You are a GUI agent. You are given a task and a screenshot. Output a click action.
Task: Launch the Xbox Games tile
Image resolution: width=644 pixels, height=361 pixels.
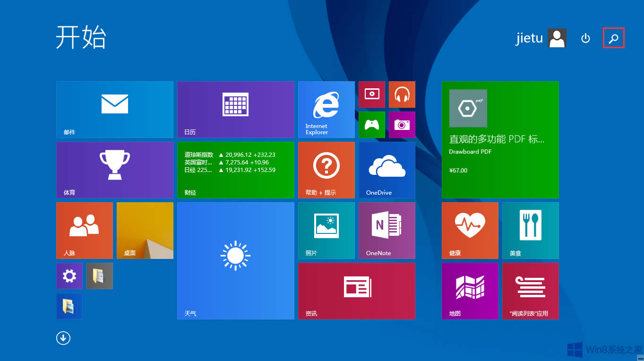point(371,124)
